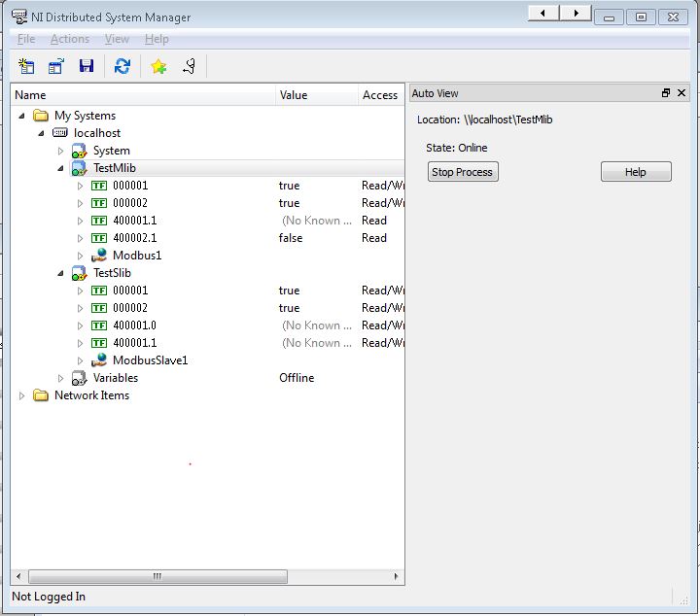Click the TF icon of TestMlib 400002.1
Image resolution: width=700 pixels, height=616 pixels.
point(99,238)
